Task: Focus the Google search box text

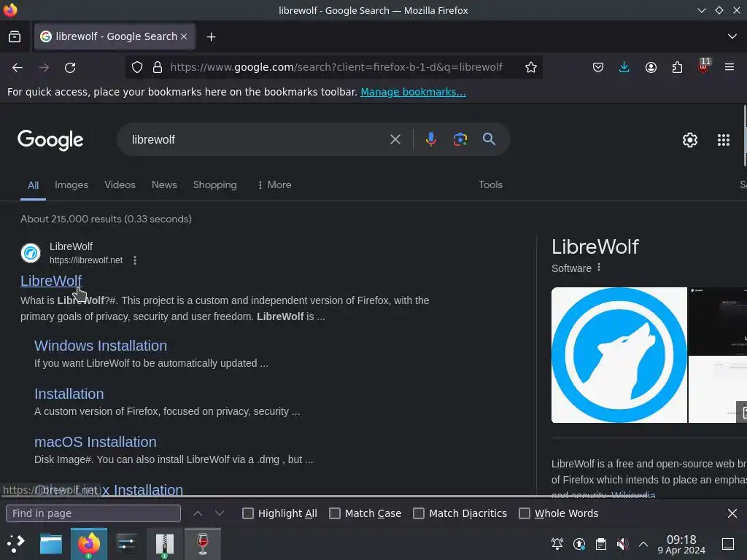Action: tap(258, 139)
